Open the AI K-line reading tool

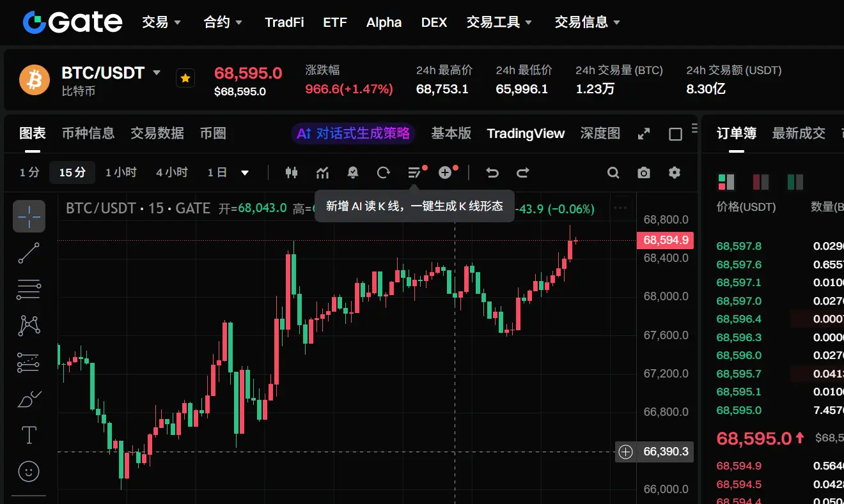tap(416, 172)
